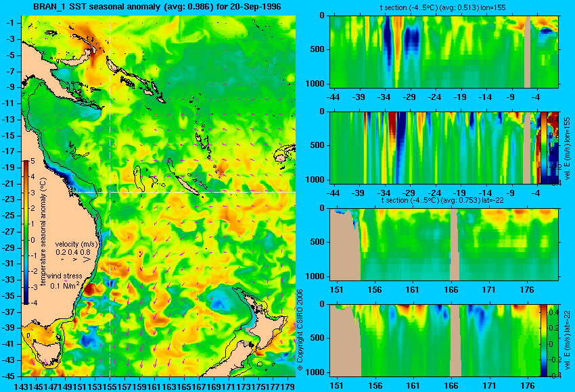This screenshot has width=575, height=392.
Task: Click the '0.4' tick on the lat=-22 velocity color bar
Action: coord(553,312)
